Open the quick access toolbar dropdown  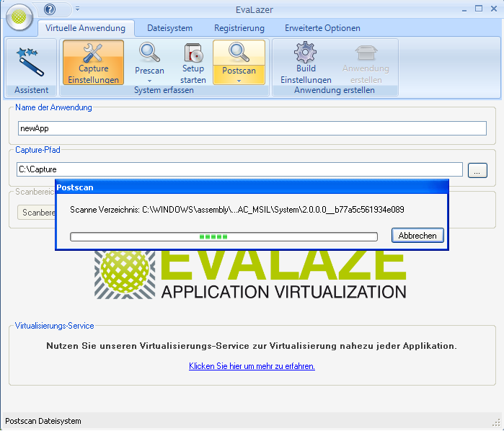77,9
